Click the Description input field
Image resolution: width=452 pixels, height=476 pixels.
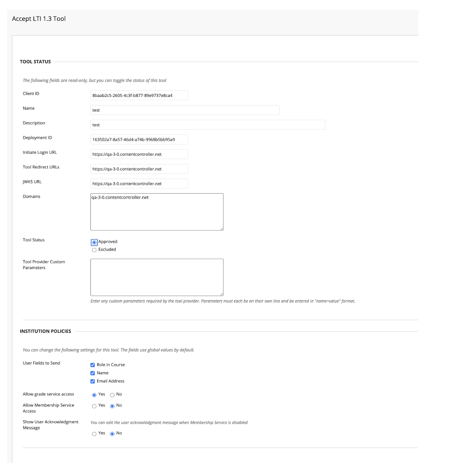point(208,125)
